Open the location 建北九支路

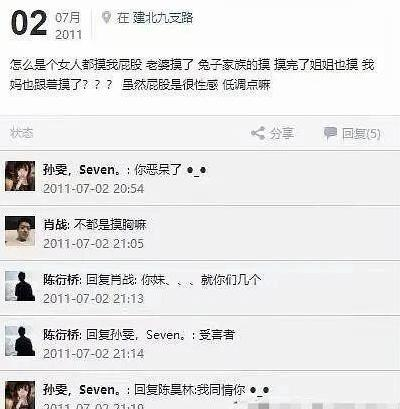(x=163, y=18)
